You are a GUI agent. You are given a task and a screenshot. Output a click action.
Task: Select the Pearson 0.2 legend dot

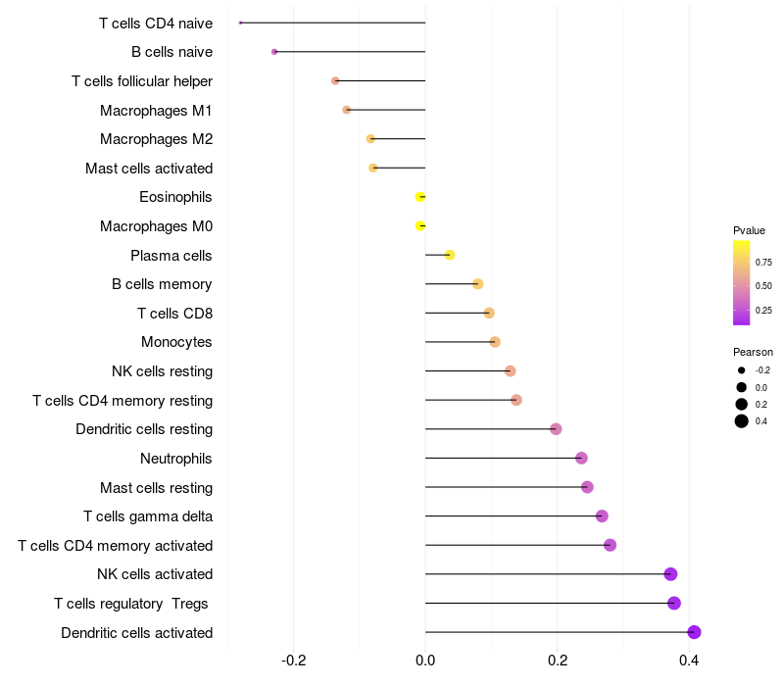click(x=742, y=404)
